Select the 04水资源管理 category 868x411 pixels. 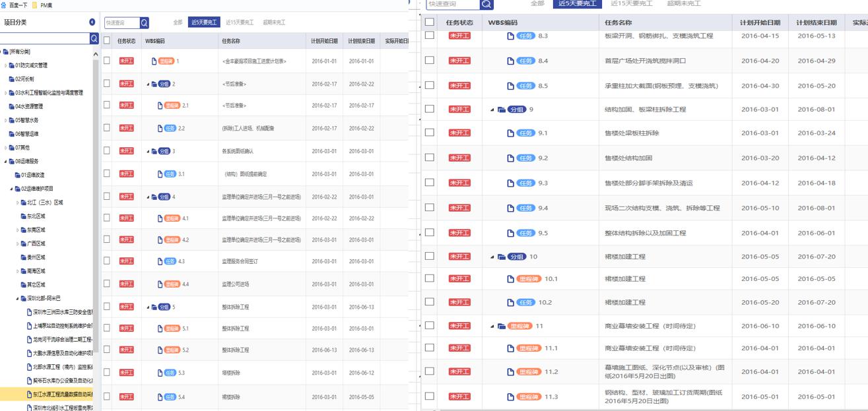28,106
